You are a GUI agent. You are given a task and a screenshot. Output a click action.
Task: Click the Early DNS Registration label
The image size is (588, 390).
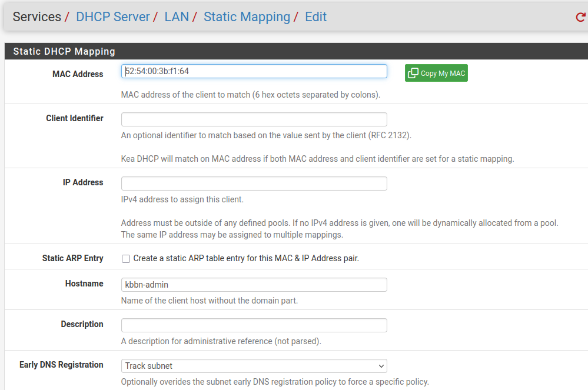(x=61, y=365)
